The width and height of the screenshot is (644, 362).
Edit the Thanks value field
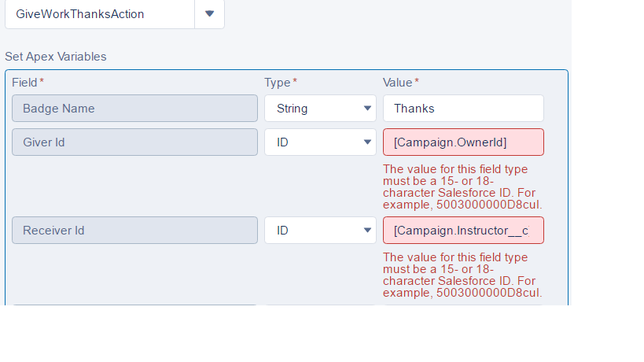(462, 109)
